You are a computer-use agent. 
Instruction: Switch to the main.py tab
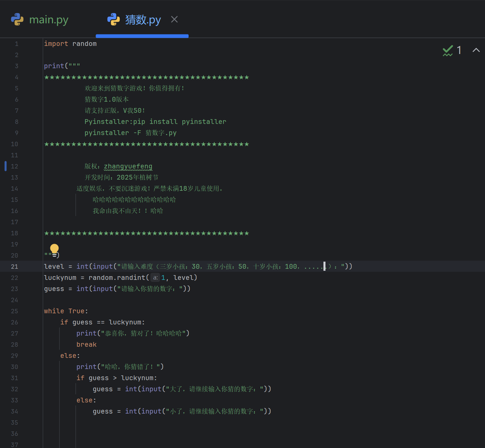[x=49, y=20]
